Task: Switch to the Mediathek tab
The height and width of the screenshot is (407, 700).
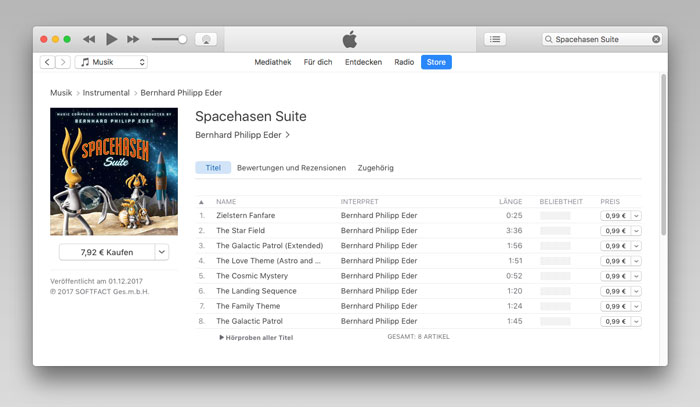Action: (272, 62)
